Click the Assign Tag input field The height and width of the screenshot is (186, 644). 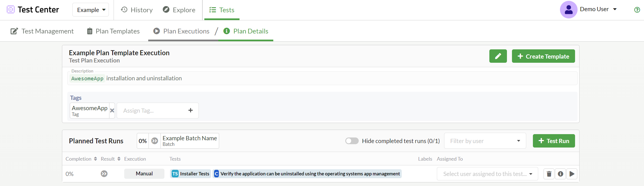click(152, 110)
